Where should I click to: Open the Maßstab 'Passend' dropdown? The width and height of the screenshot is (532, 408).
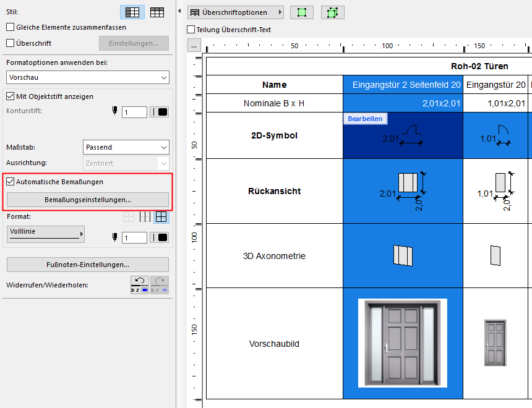[x=126, y=147]
